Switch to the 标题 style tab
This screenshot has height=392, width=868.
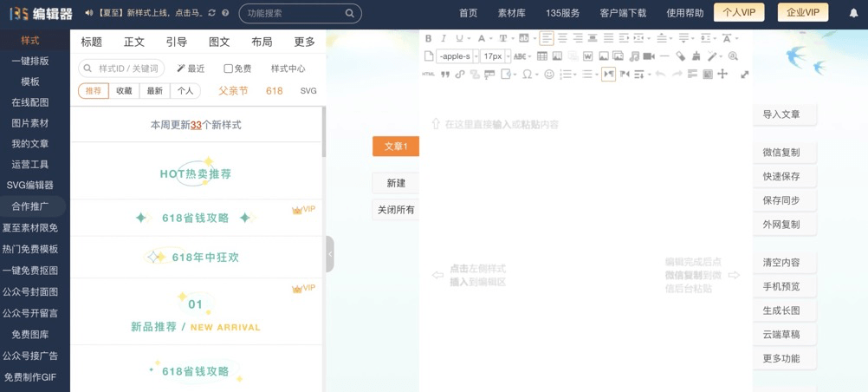click(91, 42)
